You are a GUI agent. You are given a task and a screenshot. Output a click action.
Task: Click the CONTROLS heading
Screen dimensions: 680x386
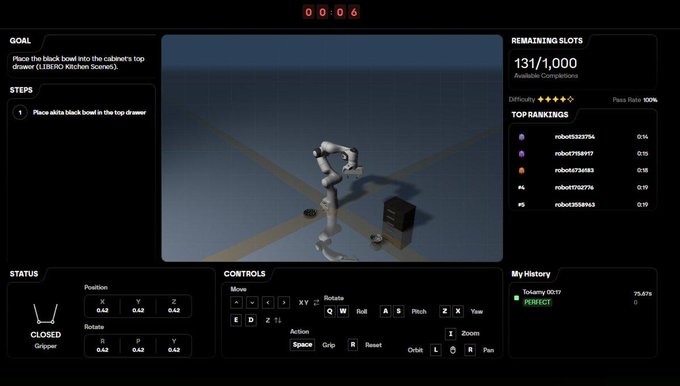click(245, 274)
